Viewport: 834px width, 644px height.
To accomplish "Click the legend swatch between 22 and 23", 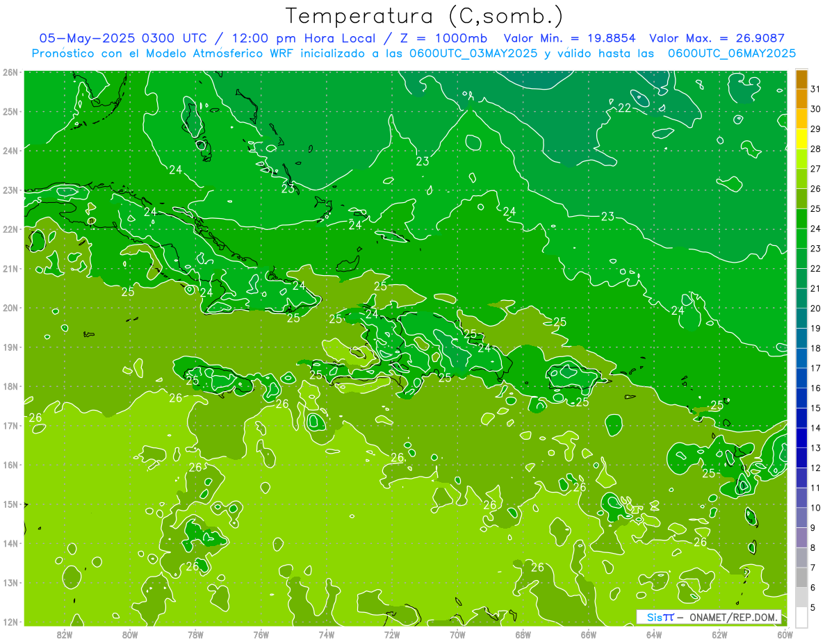I will point(801,258).
